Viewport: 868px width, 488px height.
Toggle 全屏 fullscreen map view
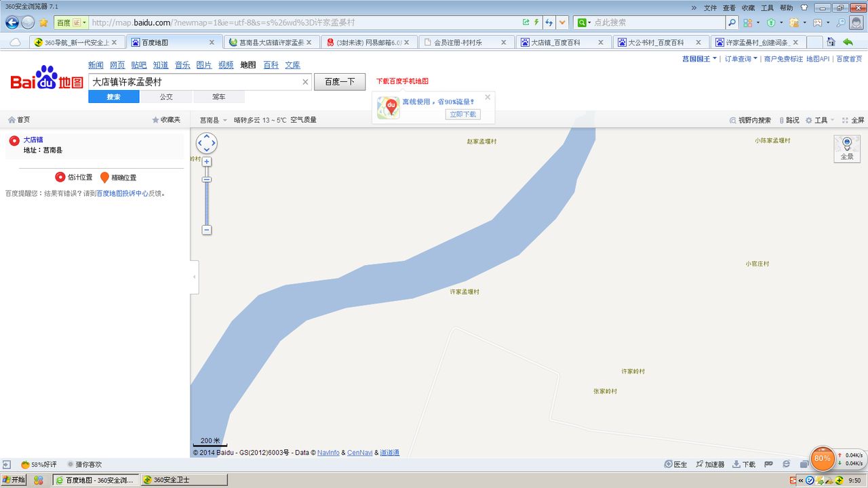coord(853,120)
